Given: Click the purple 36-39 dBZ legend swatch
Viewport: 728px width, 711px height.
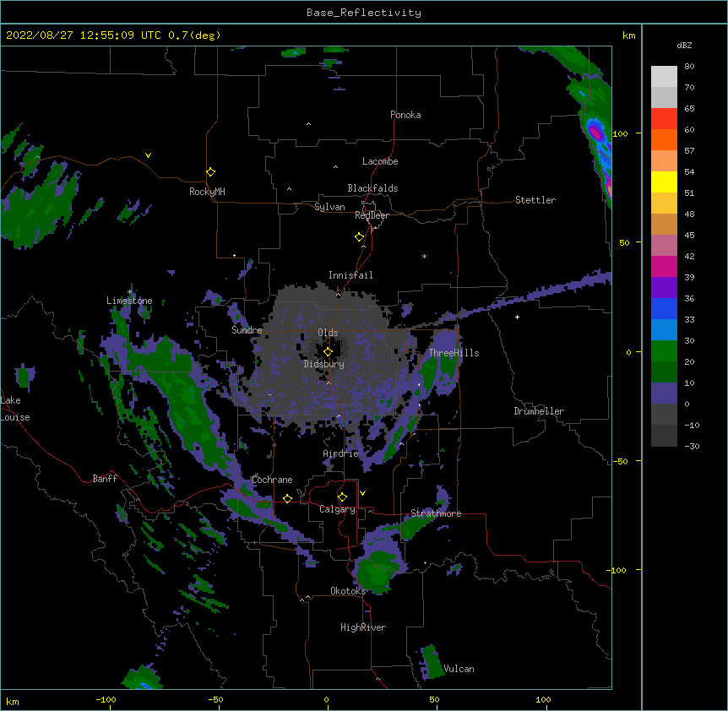Looking at the screenshot, I should pos(664,287).
